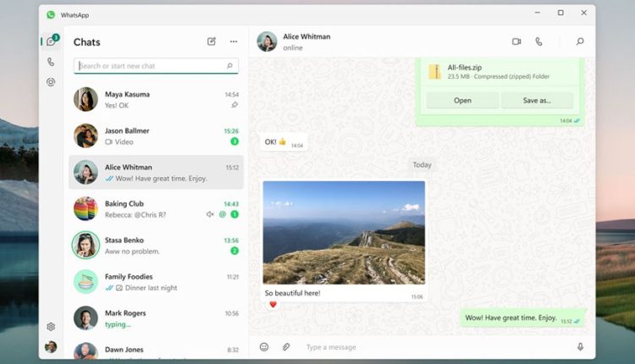
Task: Open the Stasa Benko chat
Action: (x=156, y=245)
